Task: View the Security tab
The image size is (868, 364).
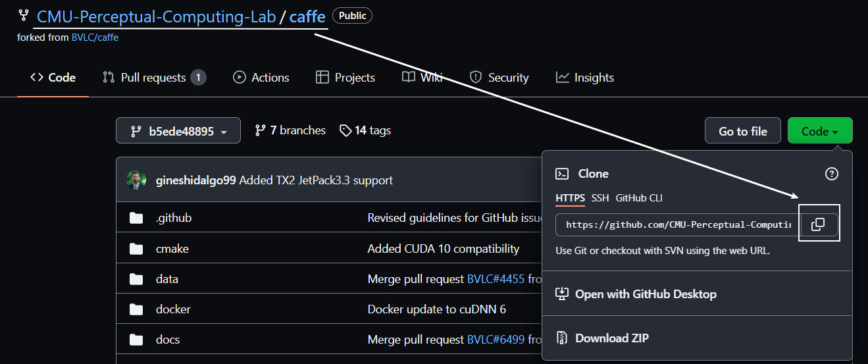Action: click(x=499, y=78)
